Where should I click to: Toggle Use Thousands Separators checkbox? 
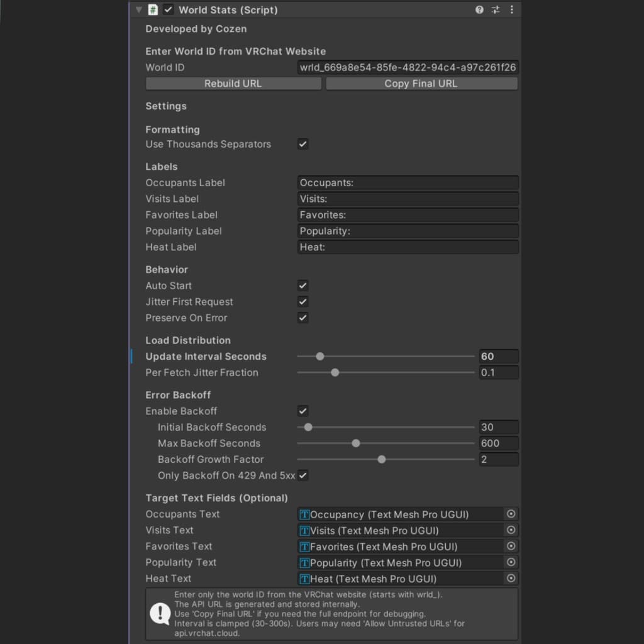point(303,144)
